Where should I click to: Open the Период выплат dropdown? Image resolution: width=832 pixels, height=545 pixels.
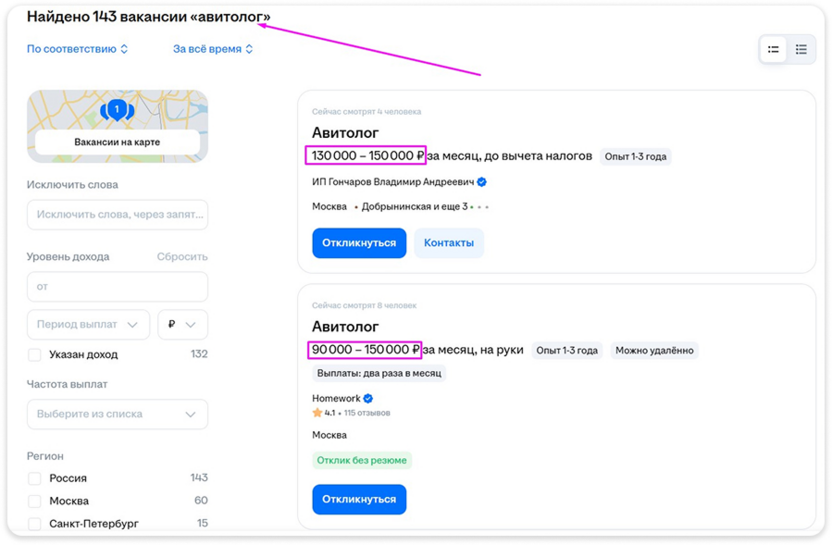pos(88,324)
